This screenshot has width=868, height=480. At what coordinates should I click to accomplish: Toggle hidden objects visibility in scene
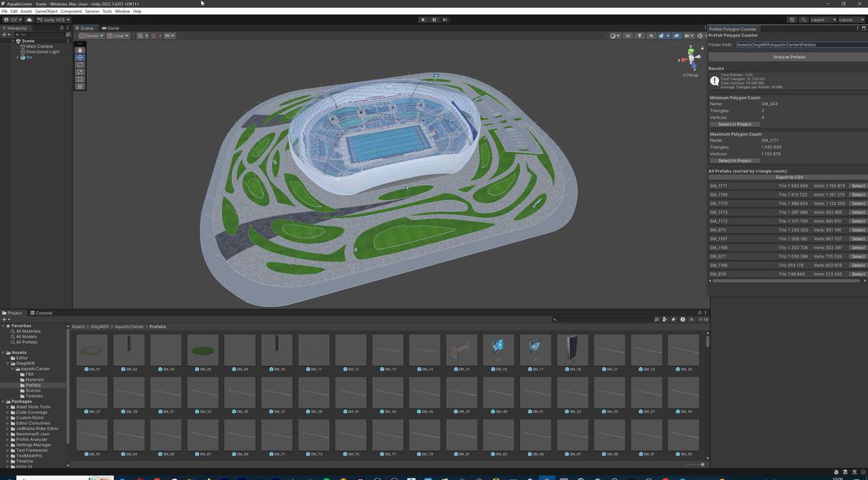[x=677, y=35]
